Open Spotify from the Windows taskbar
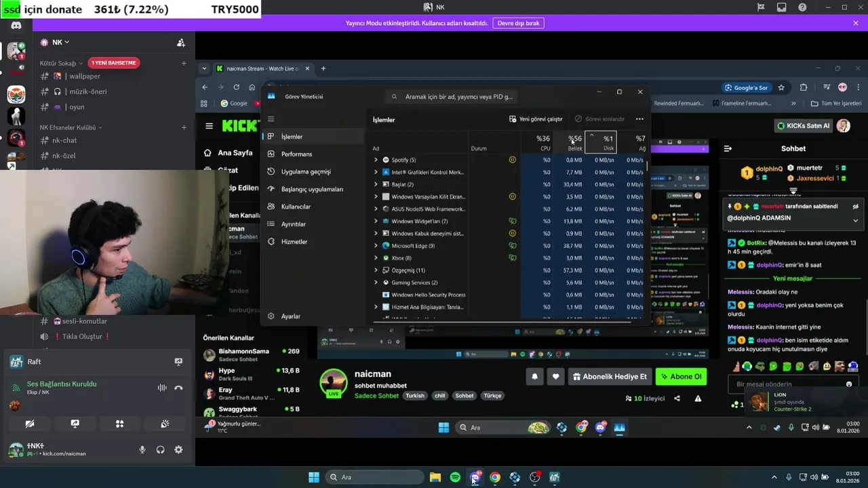The width and height of the screenshot is (868, 488). point(455,477)
